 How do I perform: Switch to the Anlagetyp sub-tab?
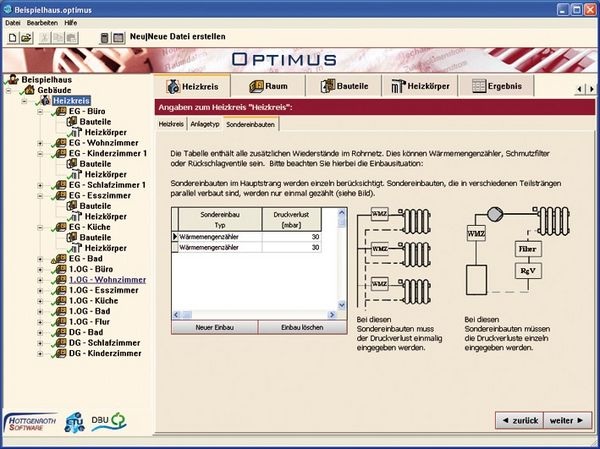click(x=204, y=124)
